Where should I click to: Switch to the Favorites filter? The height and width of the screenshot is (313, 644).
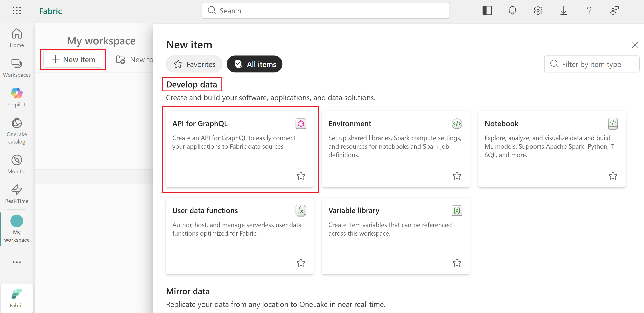[194, 64]
